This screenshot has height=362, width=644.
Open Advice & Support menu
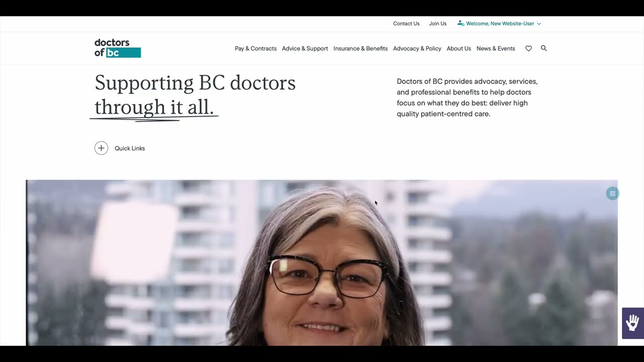(305, 49)
